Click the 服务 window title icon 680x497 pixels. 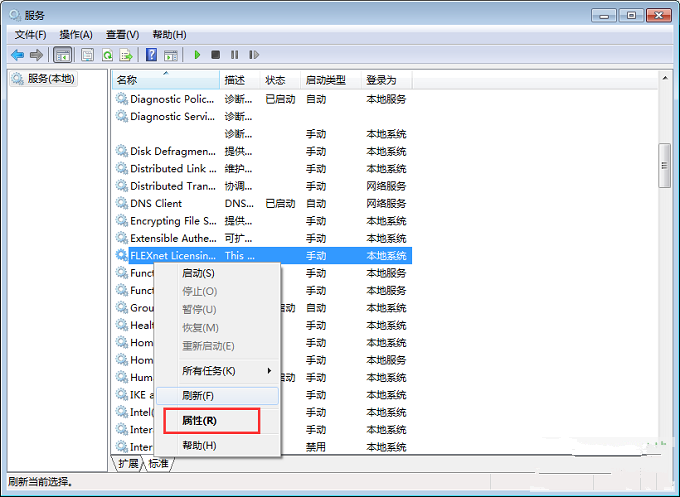tap(15, 16)
